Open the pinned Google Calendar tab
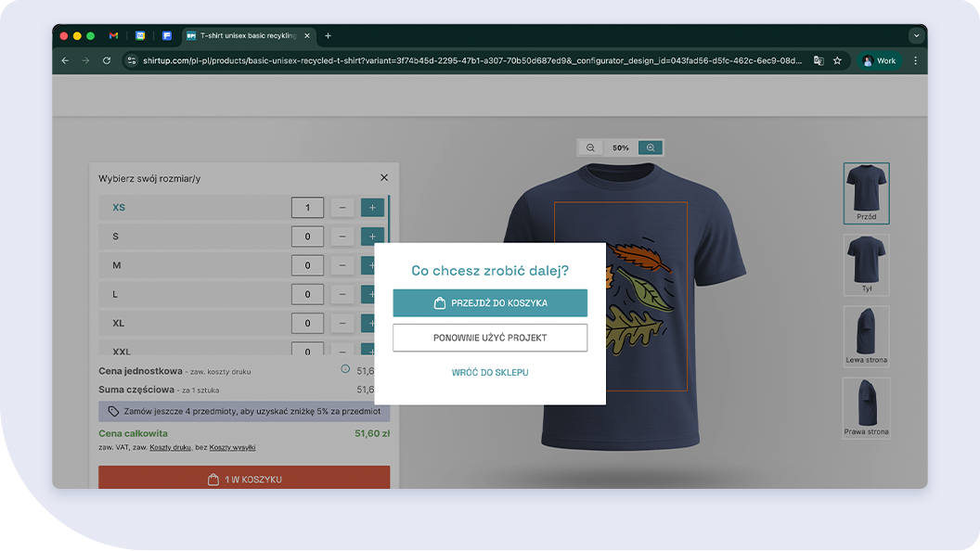Screen dimensions: 980x551 point(141,35)
